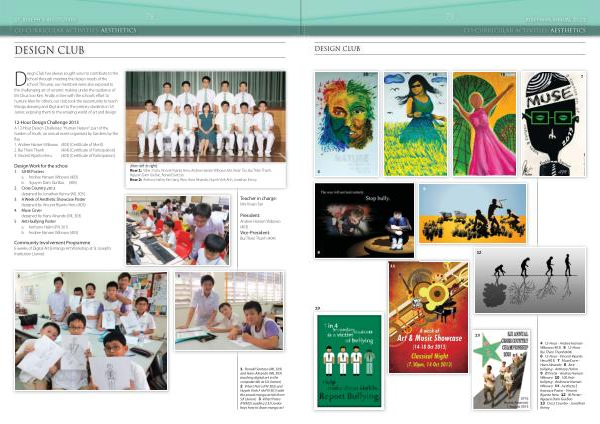This screenshot has width=600, height=424.
Task: View the split-colour face Nature artwork
Action: coord(346,124)
